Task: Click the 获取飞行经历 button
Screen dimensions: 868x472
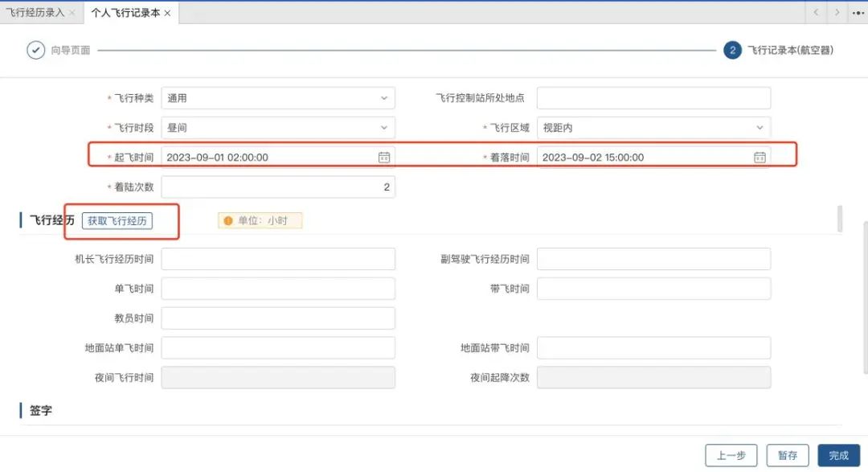Action: pos(117,221)
